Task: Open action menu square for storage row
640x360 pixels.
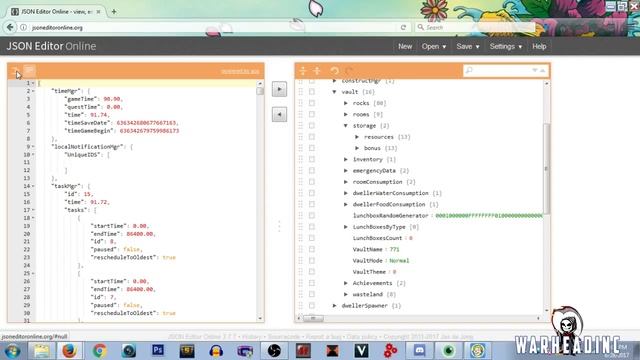Action: coord(312,126)
